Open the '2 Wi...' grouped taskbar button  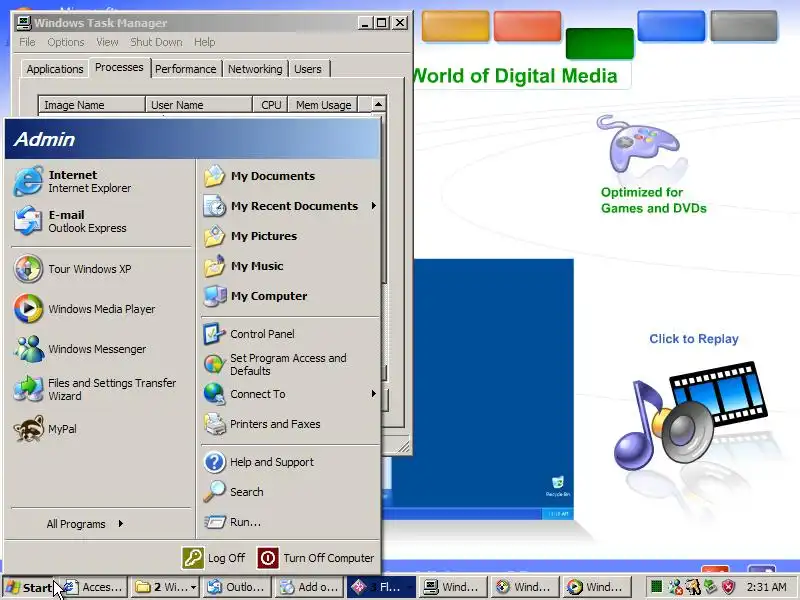[x=165, y=587]
